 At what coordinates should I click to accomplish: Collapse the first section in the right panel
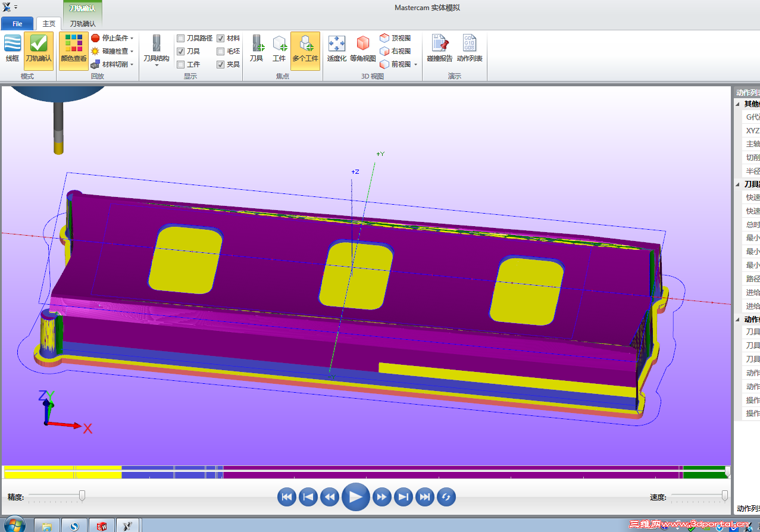click(x=738, y=104)
